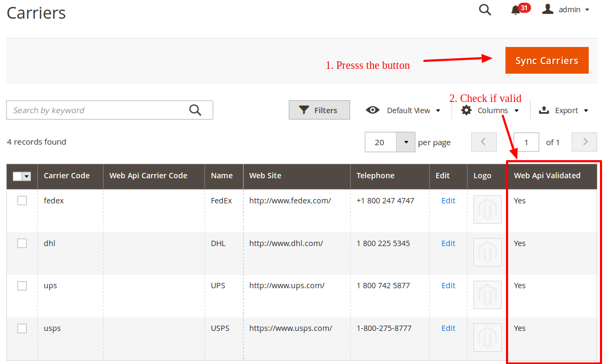Viewport: 609px width, 364px height.
Task: Open the Default View dropdown
Action: pyautogui.click(x=404, y=110)
